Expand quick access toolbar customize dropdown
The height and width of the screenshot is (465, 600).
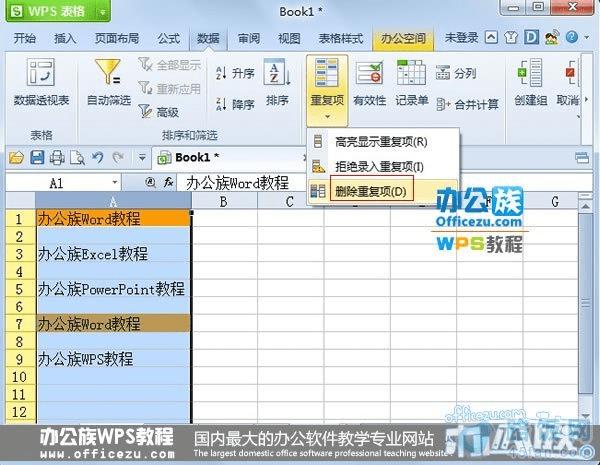pos(142,158)
